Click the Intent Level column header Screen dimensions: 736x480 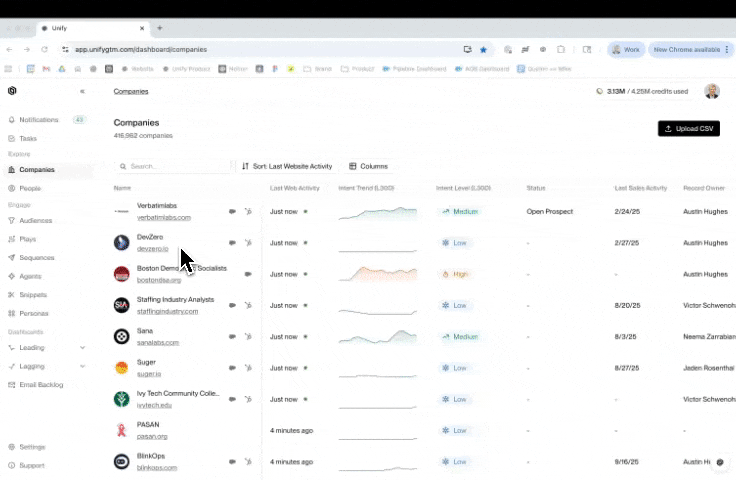(x=463, y=188)
